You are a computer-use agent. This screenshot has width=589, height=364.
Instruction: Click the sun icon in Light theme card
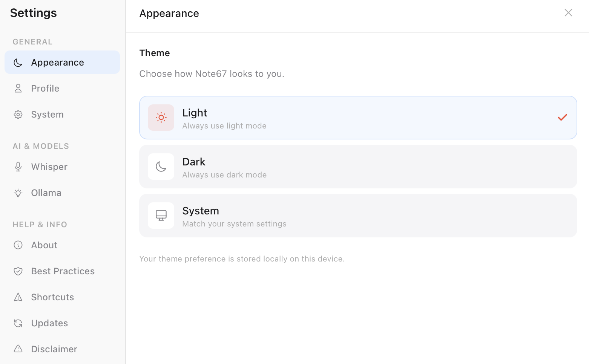pos(161,117)
